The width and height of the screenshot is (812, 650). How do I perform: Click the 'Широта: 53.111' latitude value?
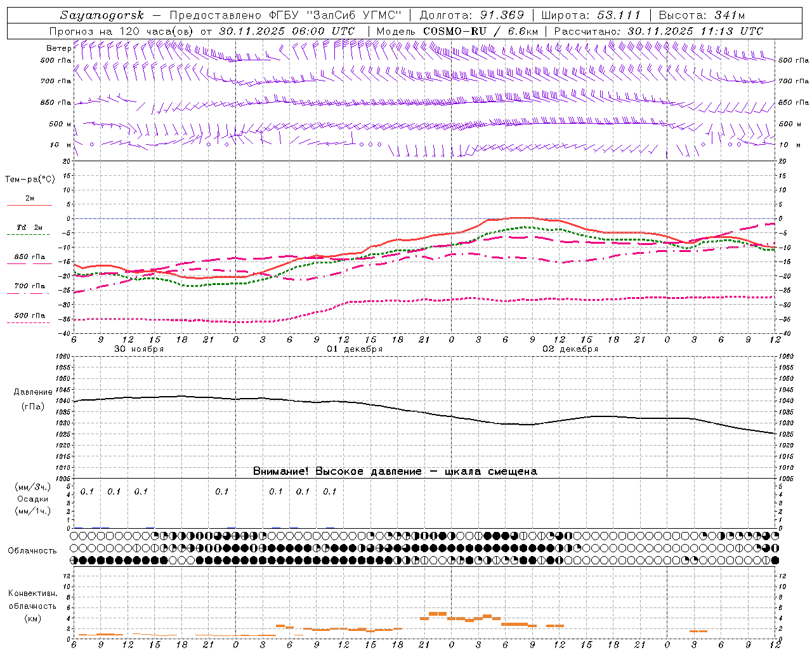pyautogui.click(x=591, y=15)
